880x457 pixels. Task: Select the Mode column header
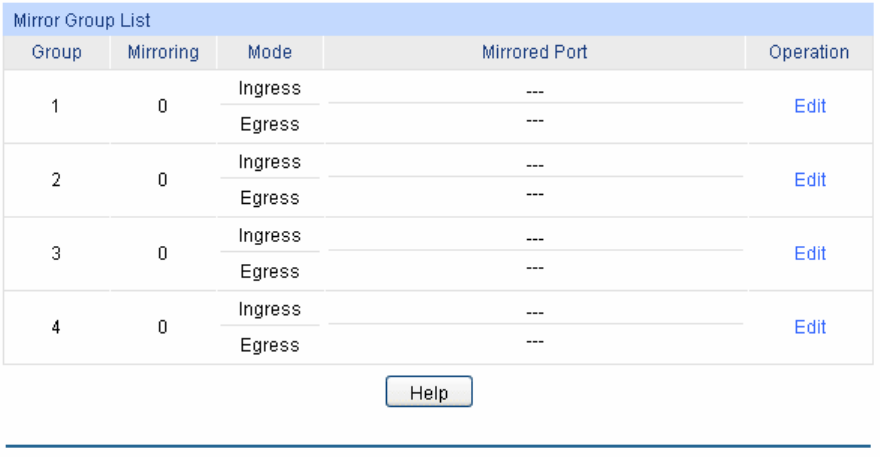tap(270, 53)
